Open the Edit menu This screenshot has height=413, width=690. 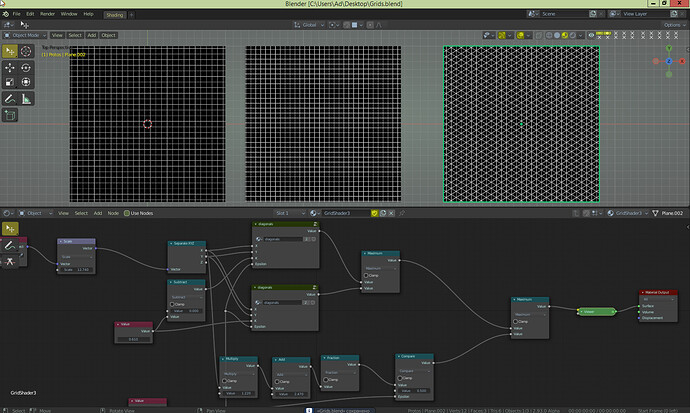(30, 14)
